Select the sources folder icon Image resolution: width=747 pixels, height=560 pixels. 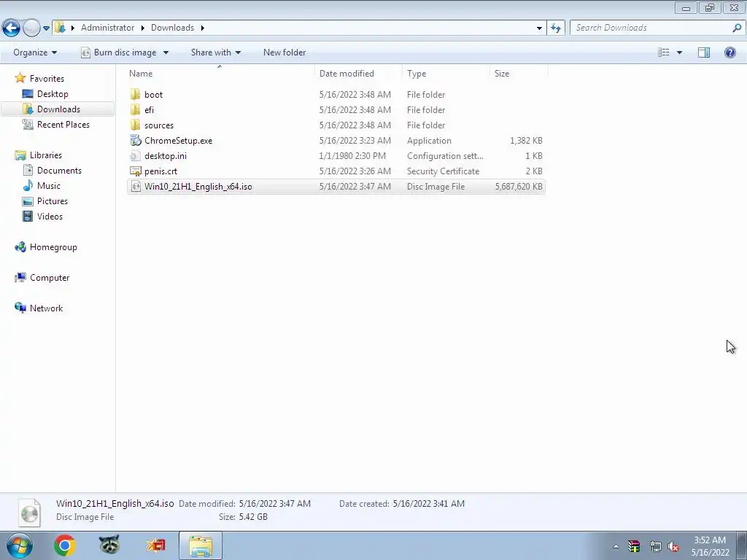[x=135, y=125]
